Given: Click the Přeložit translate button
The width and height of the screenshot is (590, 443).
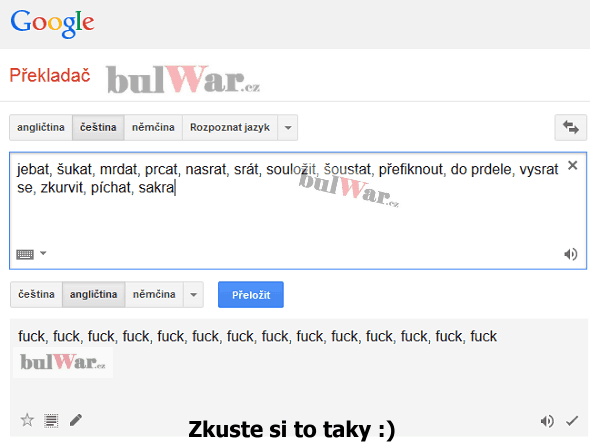Looking at the screenshot, I should point(251,295).
